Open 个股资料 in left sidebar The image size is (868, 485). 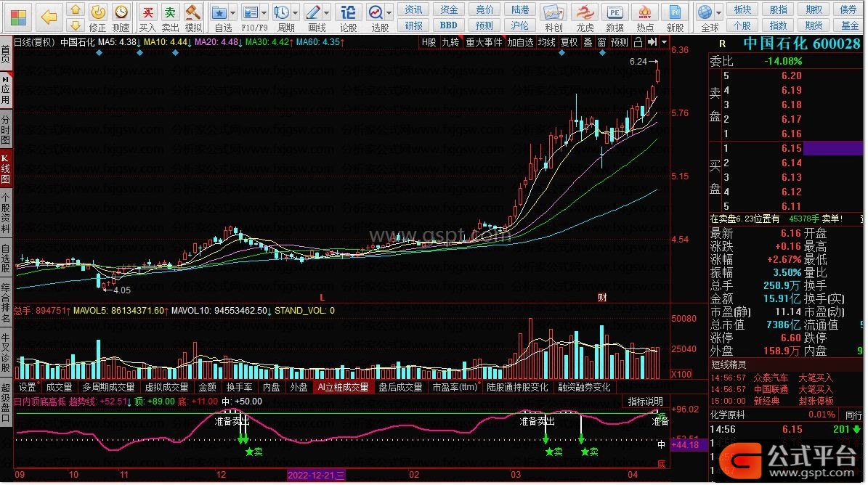(6, 213)
